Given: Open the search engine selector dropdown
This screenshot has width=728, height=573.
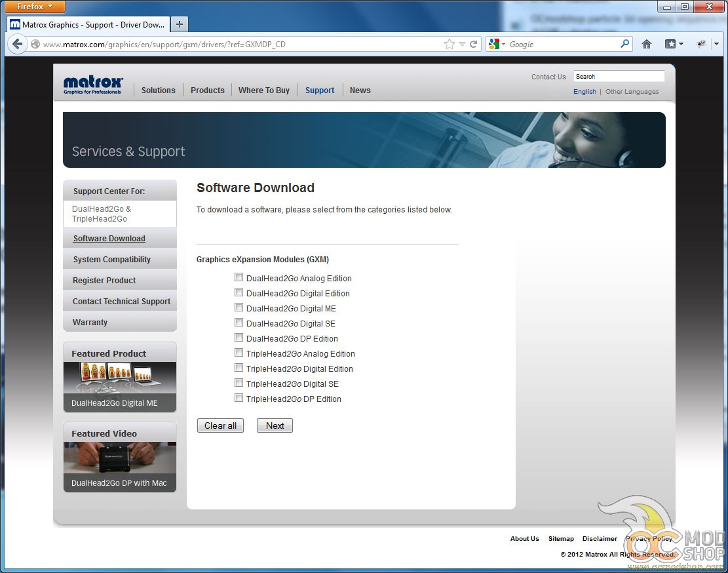Looking at the screenshot, I should pos(504,44).
